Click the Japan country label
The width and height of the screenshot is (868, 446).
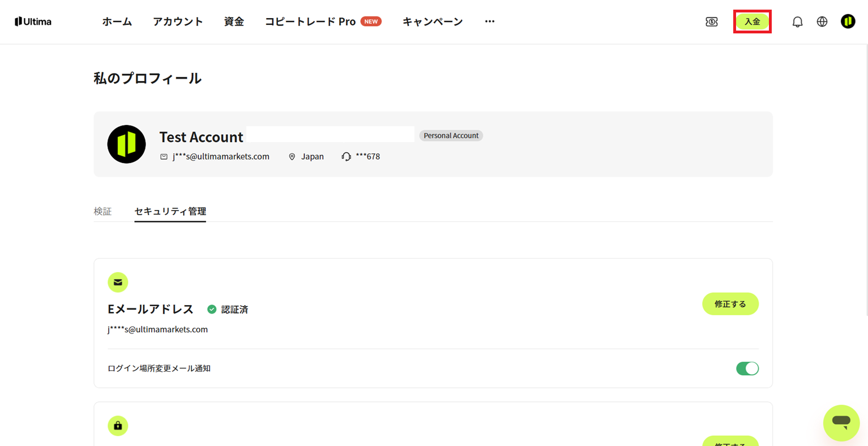(313, 157)
